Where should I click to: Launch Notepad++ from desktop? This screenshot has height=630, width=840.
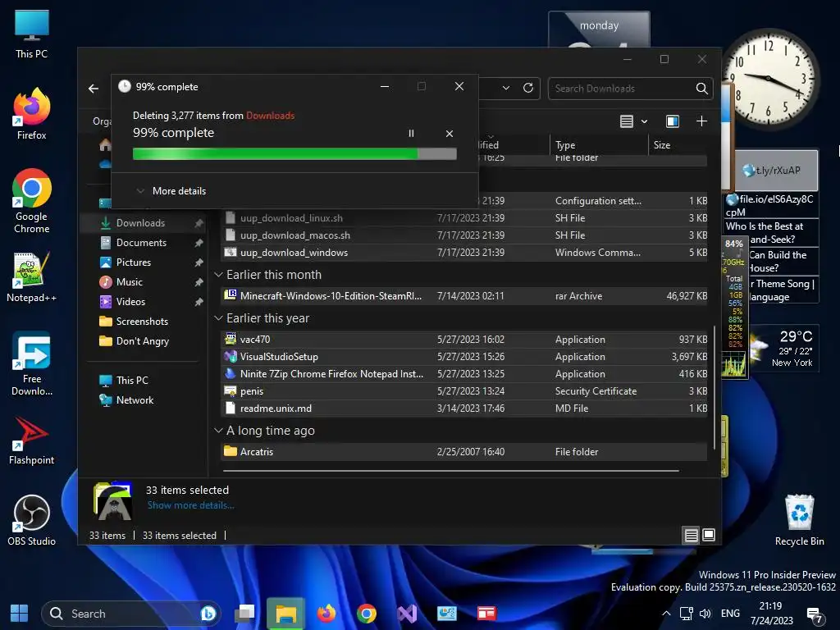[x=32, y=277]
